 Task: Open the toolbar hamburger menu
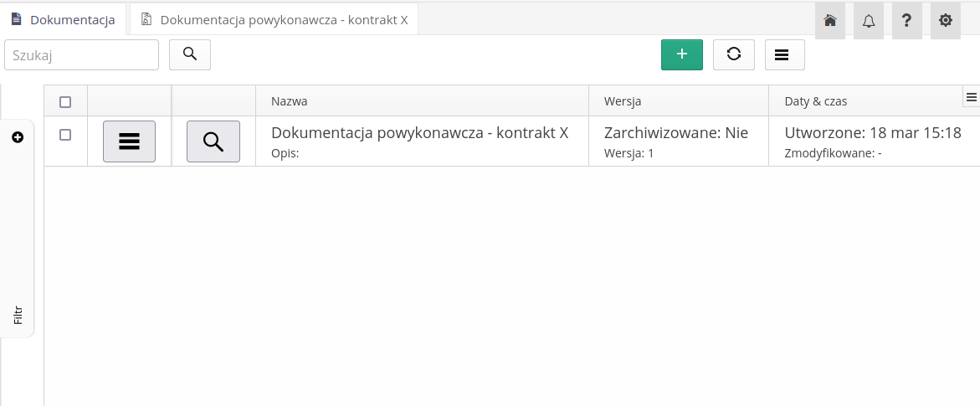(784, 54)
